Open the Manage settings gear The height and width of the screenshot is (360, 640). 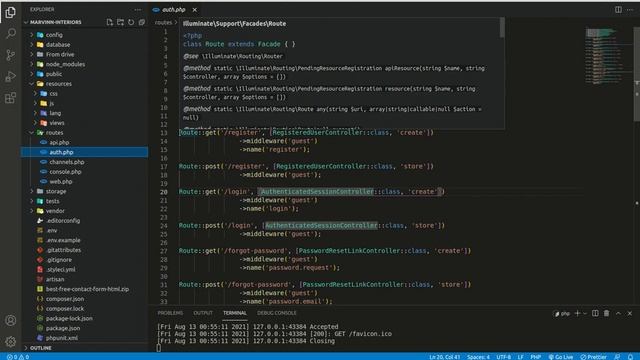click(x=11, y=341)
